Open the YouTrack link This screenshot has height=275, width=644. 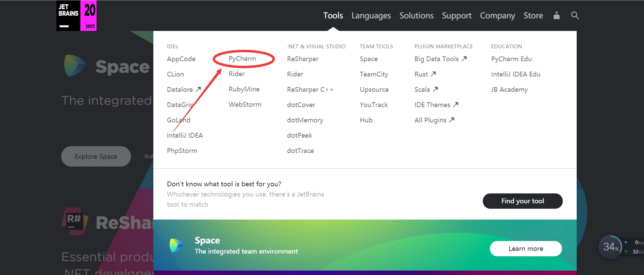374,105
